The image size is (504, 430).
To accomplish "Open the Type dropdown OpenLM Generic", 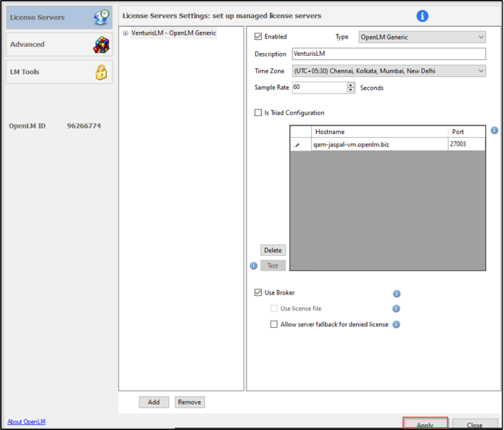I will [422, 37].
